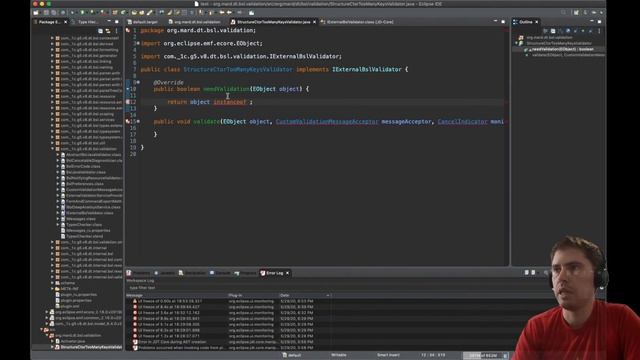Select validate method in Outline
640x360 pixels.
point(568,55)
